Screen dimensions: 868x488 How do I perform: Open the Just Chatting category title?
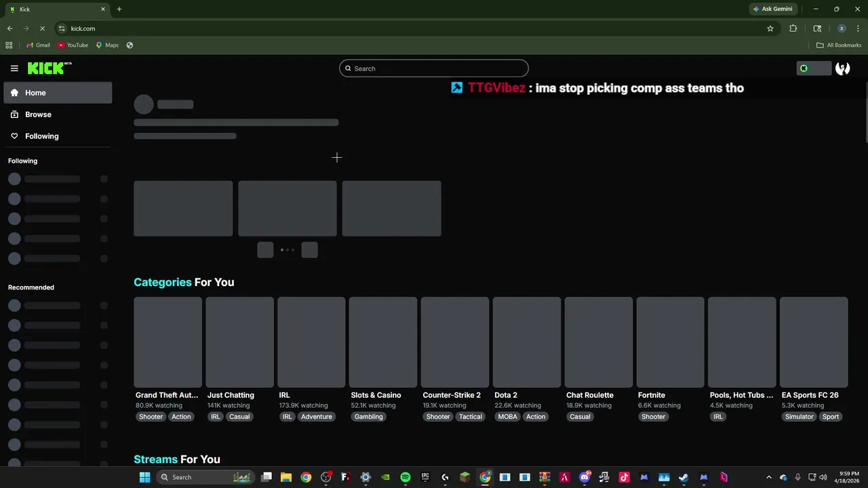tap(231, 395)
